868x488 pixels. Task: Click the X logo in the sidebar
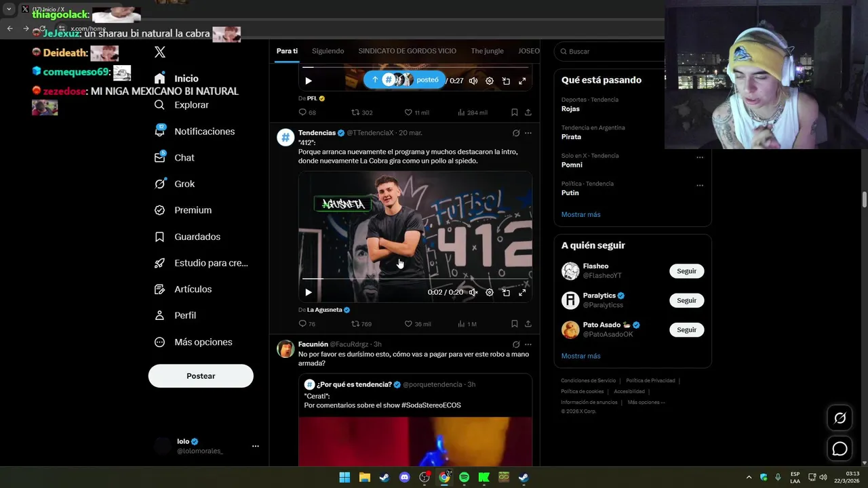pos(160,52)
